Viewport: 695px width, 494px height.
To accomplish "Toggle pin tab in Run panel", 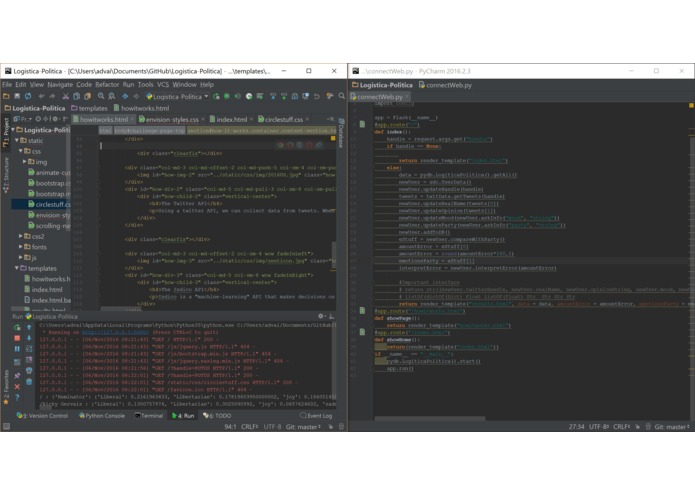I will [17, 376].
